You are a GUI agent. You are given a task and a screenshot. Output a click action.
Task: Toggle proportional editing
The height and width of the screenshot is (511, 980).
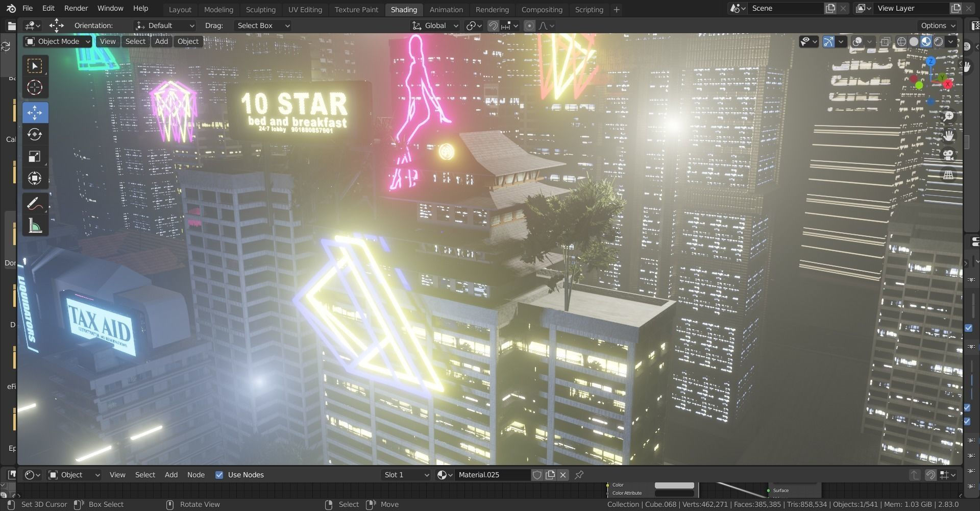[529, 26]
